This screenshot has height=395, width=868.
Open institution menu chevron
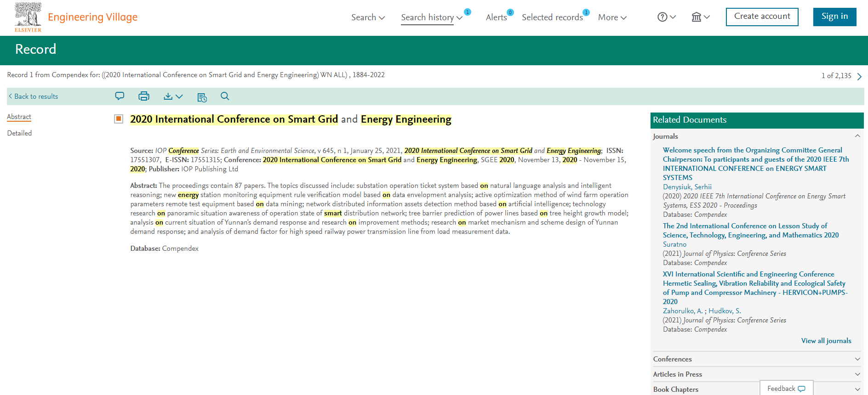[x=707, y=17]
